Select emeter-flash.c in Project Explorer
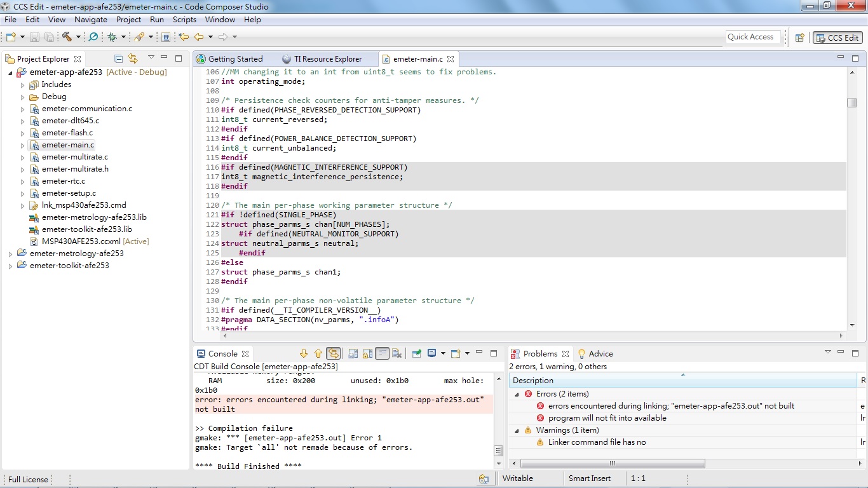This screenshot has width=868, height=488. tap(67, 133)
